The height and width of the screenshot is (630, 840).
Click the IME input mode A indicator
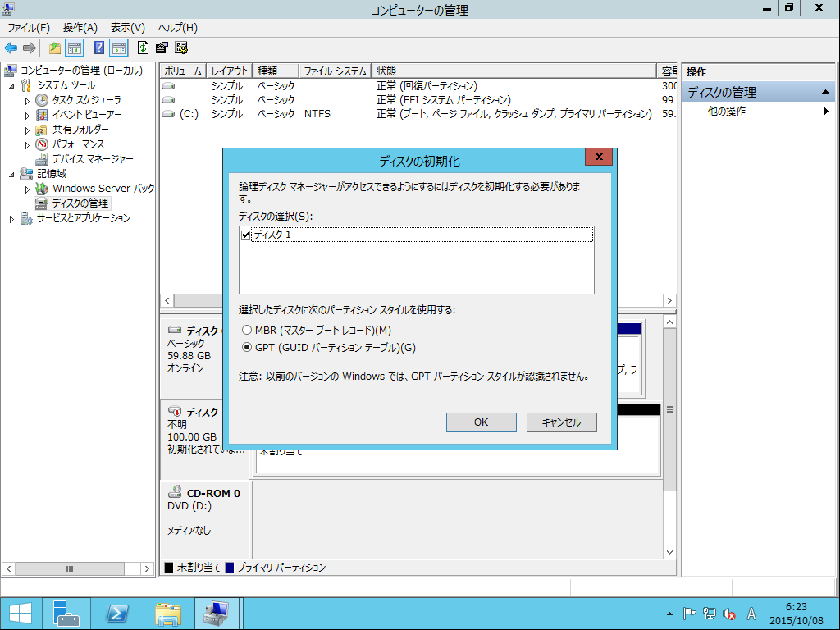point(751,614)
